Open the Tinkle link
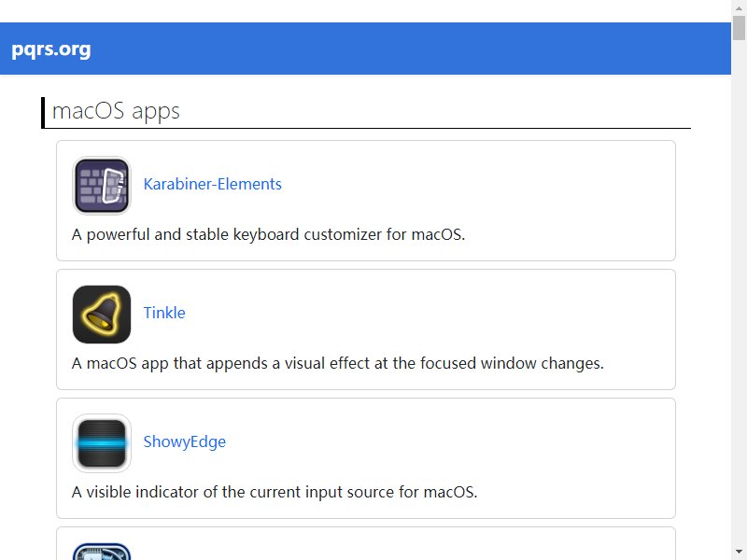The image size is (747, 560). click(164, 313)
